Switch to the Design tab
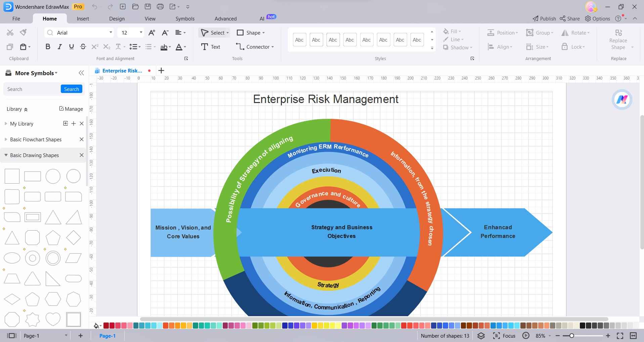This screenshot has height=342, width=644. click(117, 19)
